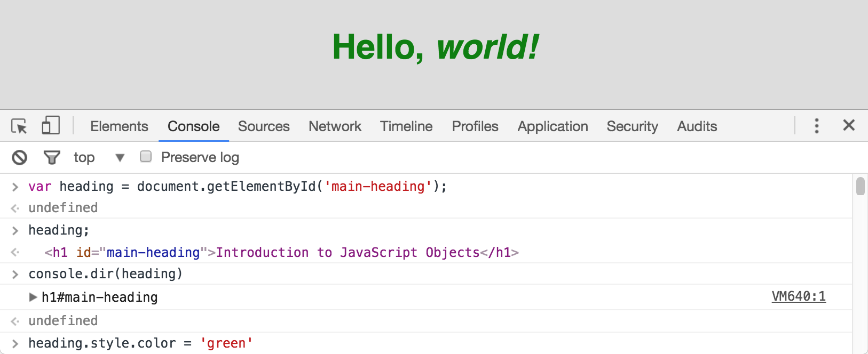The image size is (868, 354).
Task: Show the Security tab
Action: pos(632,126)
